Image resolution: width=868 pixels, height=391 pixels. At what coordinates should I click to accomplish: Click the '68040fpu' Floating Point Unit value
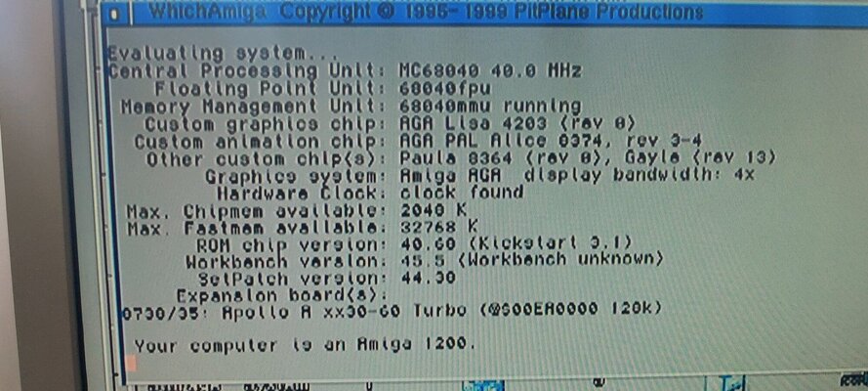444,89
